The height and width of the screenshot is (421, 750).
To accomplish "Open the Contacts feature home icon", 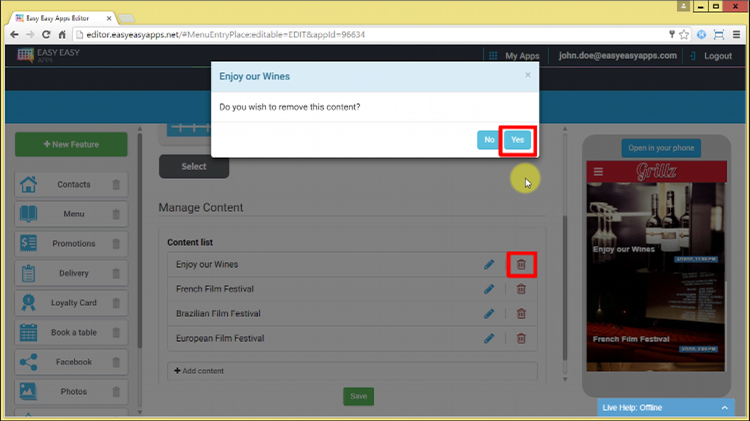I will tap(28, 184).
